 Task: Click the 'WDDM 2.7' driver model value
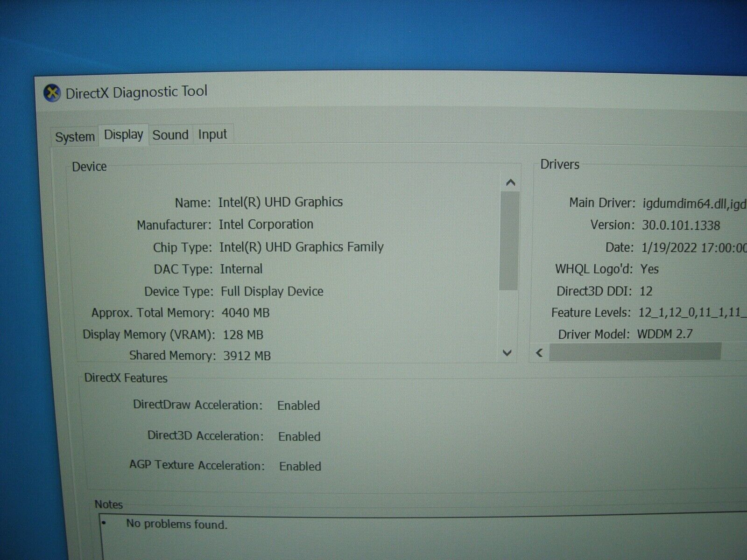pyautogui.click(x=665, y=334)
